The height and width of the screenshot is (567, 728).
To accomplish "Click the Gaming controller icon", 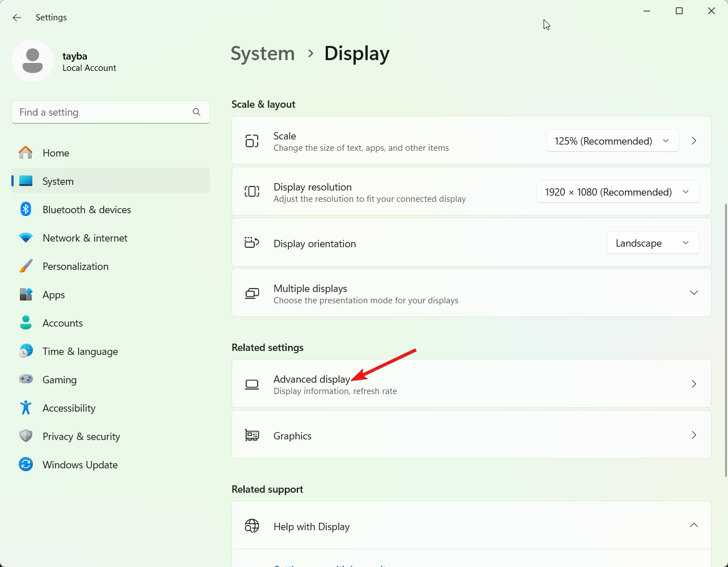I will point(26,379).
